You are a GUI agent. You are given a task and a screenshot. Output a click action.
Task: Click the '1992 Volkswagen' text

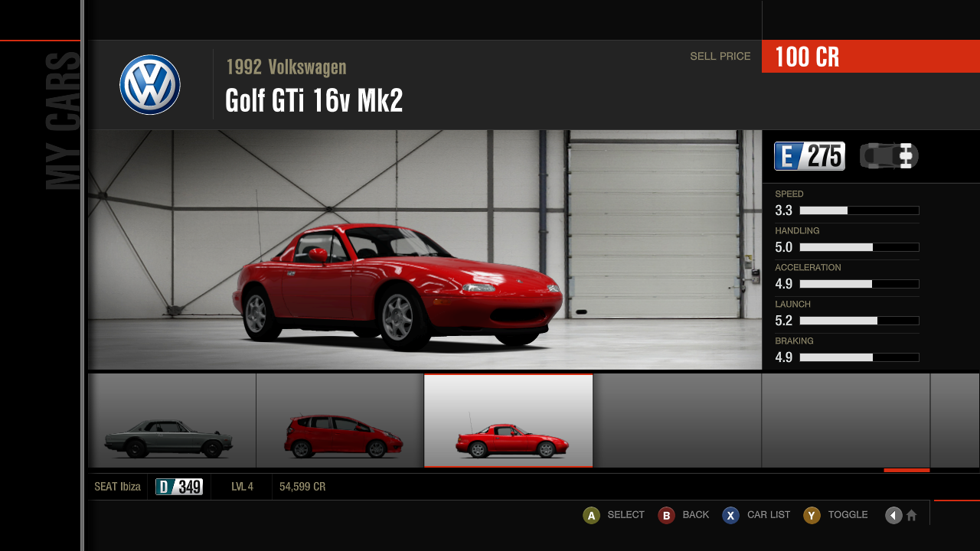pos(286,67)
